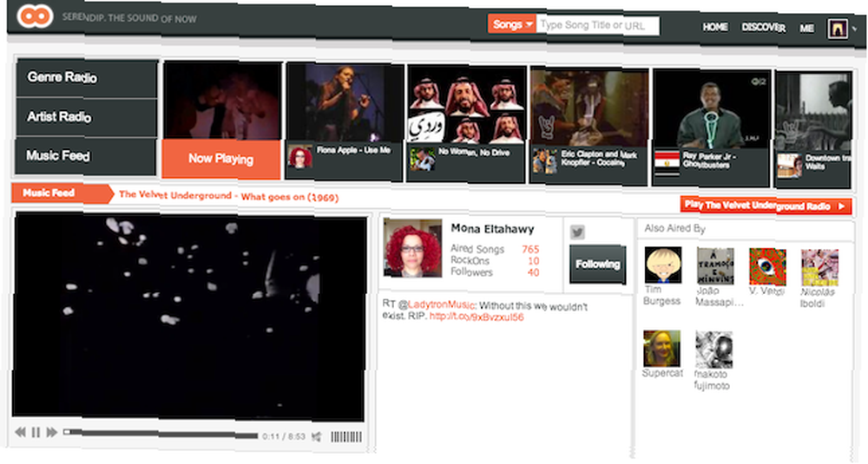868x464 pixels.
Task: Select Genre Radio
Action: coord(86,78)
